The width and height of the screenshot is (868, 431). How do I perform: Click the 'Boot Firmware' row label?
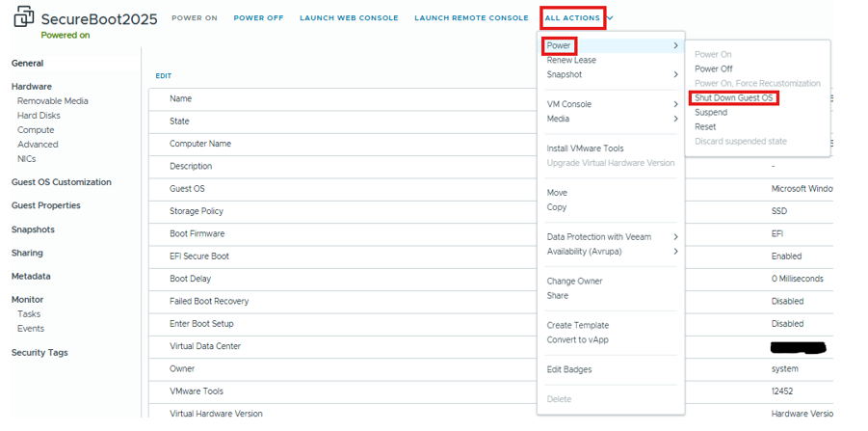coord(197,233)
